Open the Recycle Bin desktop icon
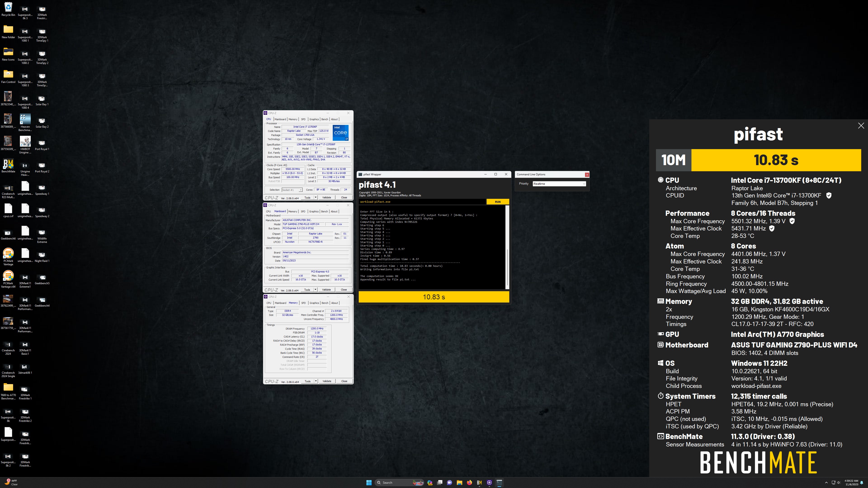Image resolution: width=868 pixels, height=488 pixels. [8, 9]
